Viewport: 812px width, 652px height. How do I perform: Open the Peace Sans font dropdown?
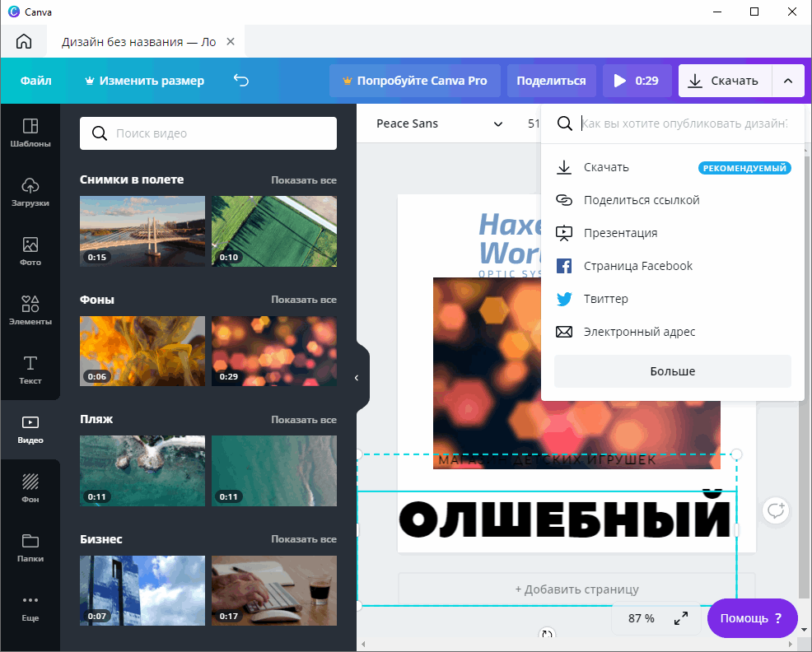point(439,123)
